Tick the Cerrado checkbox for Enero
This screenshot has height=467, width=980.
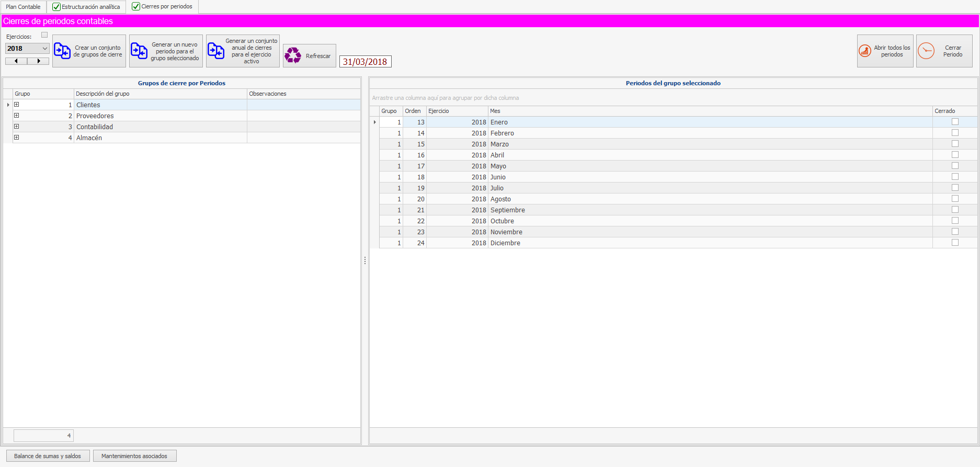(x=955, y=122)
